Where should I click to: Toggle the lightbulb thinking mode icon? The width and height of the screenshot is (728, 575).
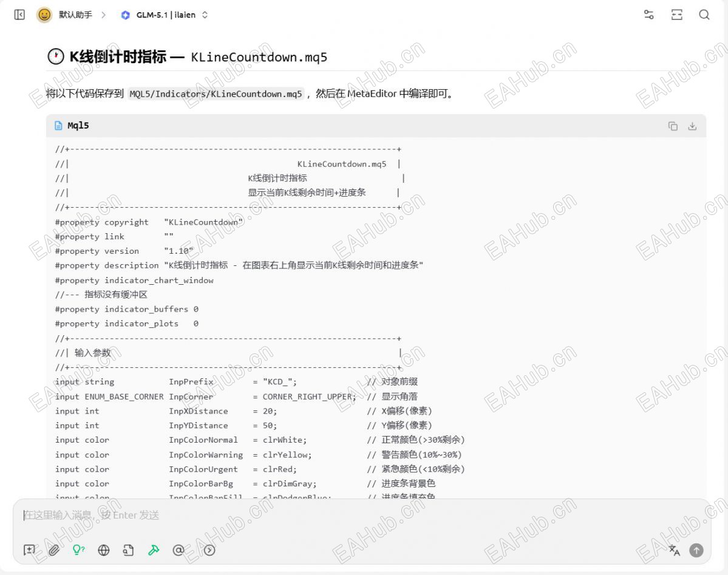click(x=79, y=550)
